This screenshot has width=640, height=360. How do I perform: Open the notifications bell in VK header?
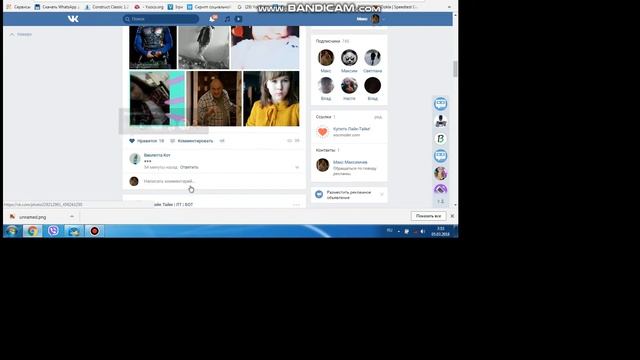point(212,19)
